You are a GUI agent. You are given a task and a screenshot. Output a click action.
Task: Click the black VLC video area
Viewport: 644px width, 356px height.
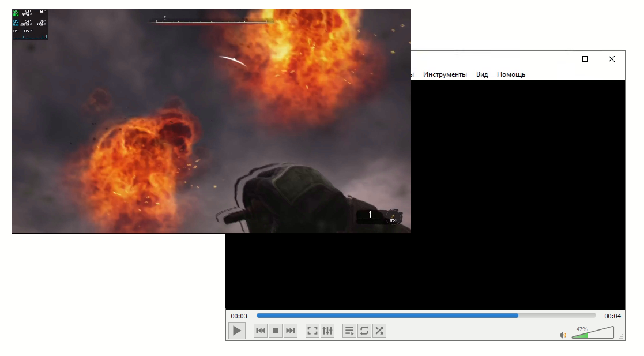pyautogui.click(x=518, y=195)
